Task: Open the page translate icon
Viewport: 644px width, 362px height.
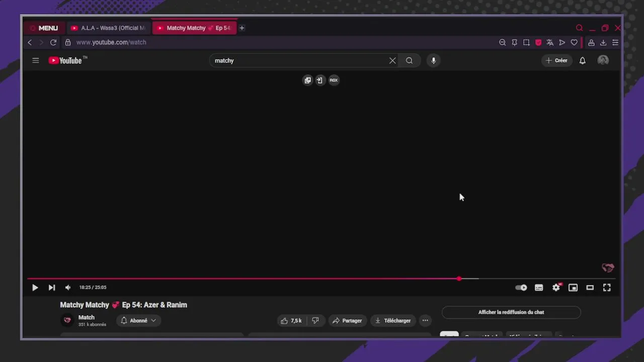Action: pyautogui.click(x=550, y=43)
